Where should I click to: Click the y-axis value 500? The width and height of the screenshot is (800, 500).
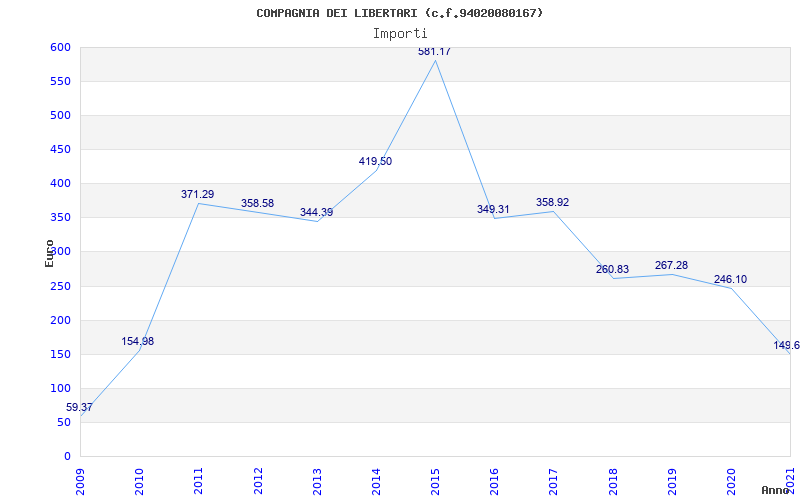pos(60,116)
